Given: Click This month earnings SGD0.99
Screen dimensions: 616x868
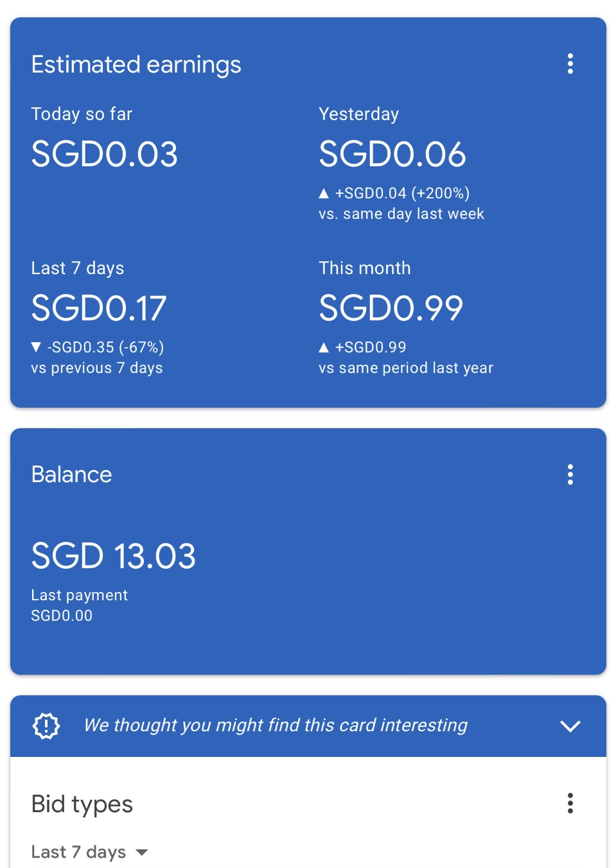Looking at the screenshot, I should (391, 309).
